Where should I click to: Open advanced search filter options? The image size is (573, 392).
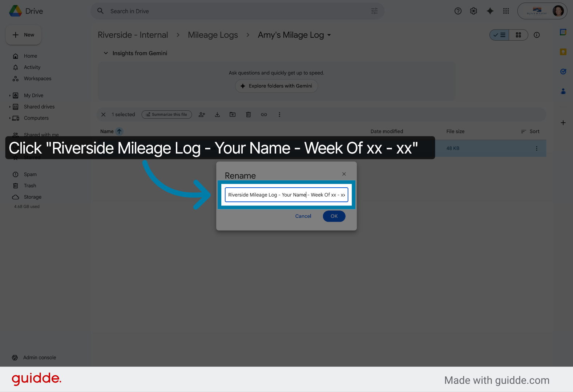pos(374,11)
